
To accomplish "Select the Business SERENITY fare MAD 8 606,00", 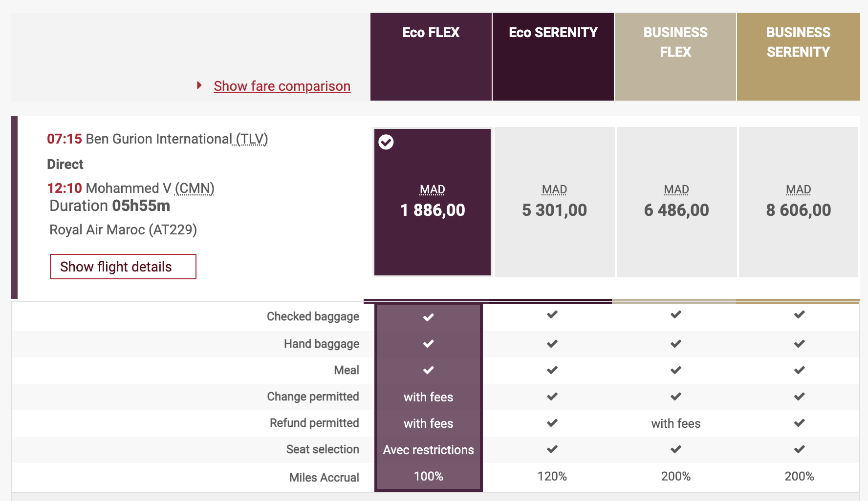I will click(799, 202).
